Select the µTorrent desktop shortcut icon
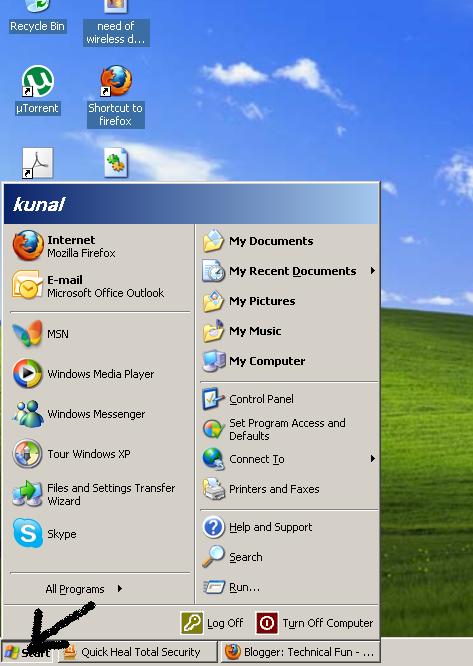This screenshot has height=666, width=473. click(x=37, y=81)
